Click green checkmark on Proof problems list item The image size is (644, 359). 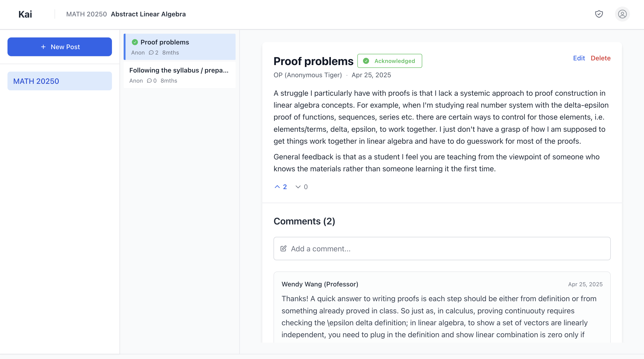[135, 42]
